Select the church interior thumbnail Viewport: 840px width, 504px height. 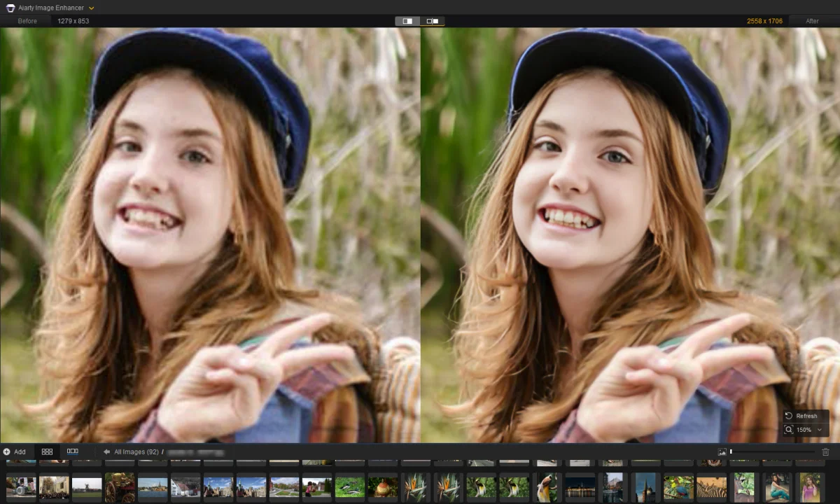click(x=54, y=486)
